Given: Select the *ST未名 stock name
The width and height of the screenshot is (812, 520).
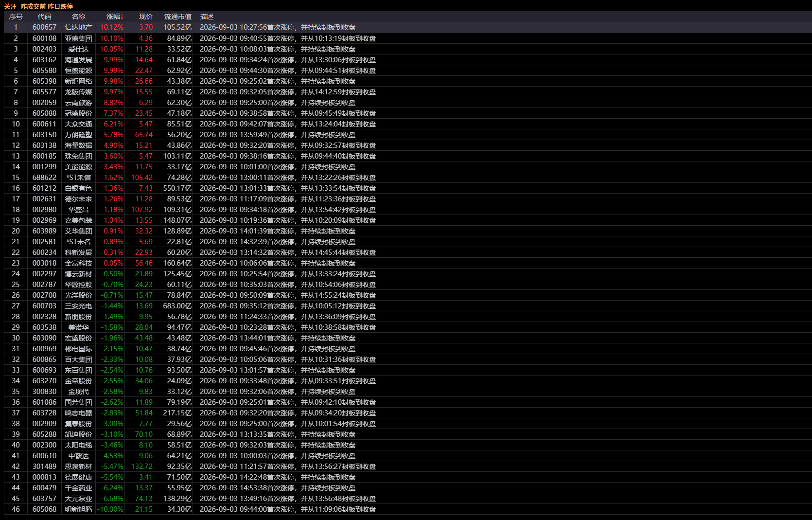Looking at the screenshot, I should [x=78, y=241].
